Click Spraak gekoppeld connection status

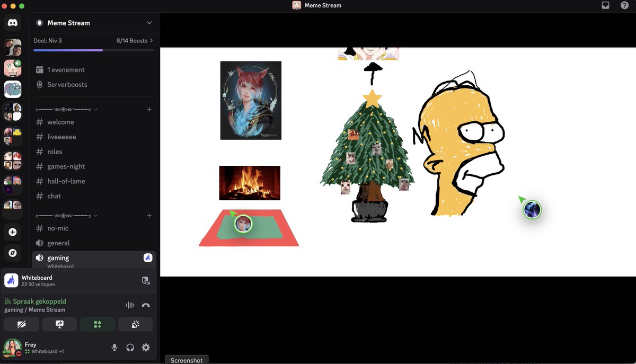click(40, 301)
